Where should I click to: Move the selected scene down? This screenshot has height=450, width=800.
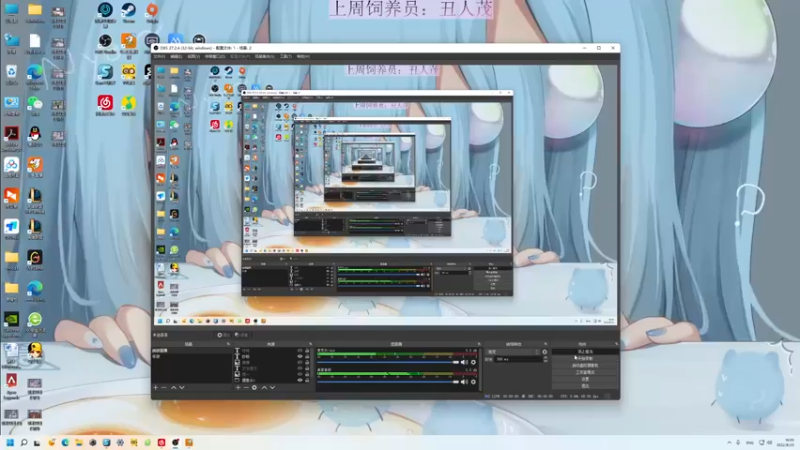point(182,388)
